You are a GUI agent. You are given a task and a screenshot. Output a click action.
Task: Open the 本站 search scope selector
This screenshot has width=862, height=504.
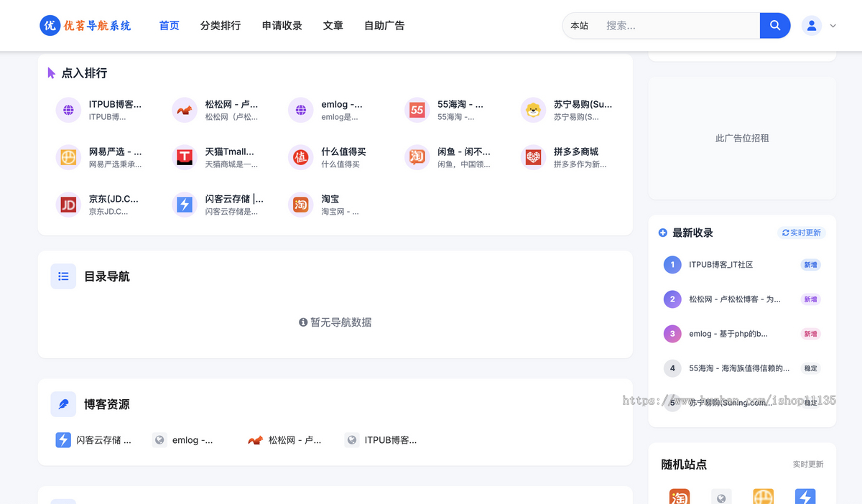point(580,25)
